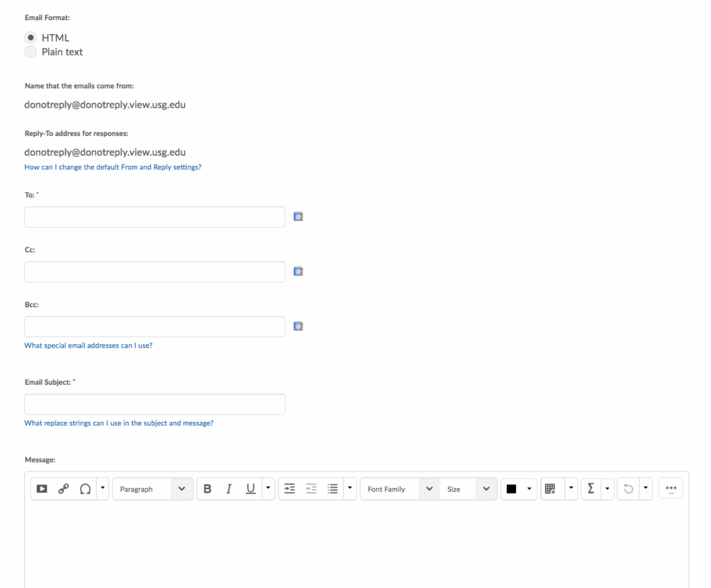Viewport: 711px width, 588px height.
Task: Insert a symbol with the omega icon
Action: 85,489
